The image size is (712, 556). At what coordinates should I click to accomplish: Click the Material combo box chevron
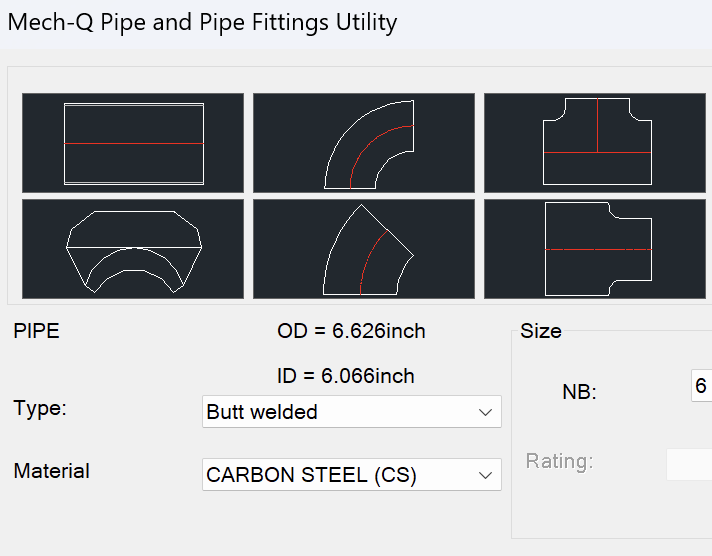click(x=486, y=475)
